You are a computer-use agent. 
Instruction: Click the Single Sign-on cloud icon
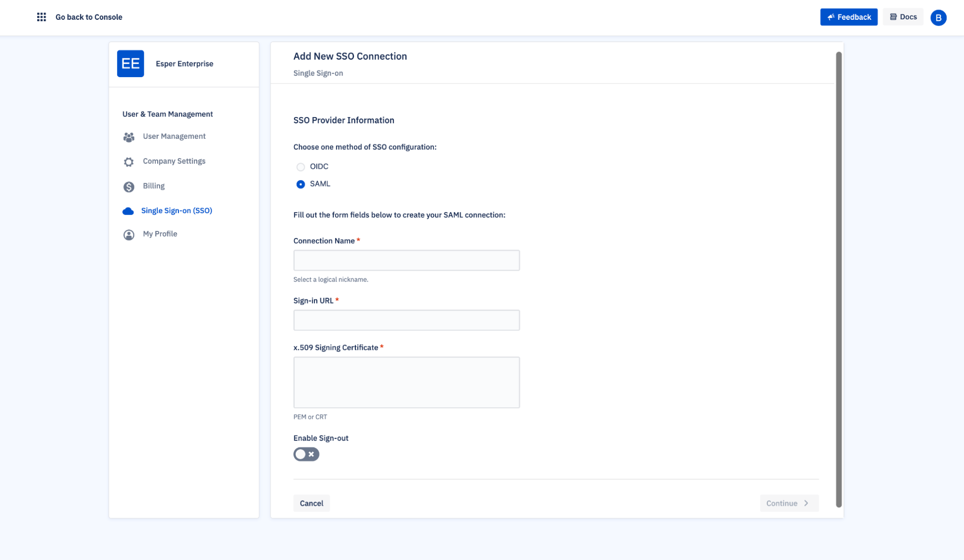click(x=128, y=211)
